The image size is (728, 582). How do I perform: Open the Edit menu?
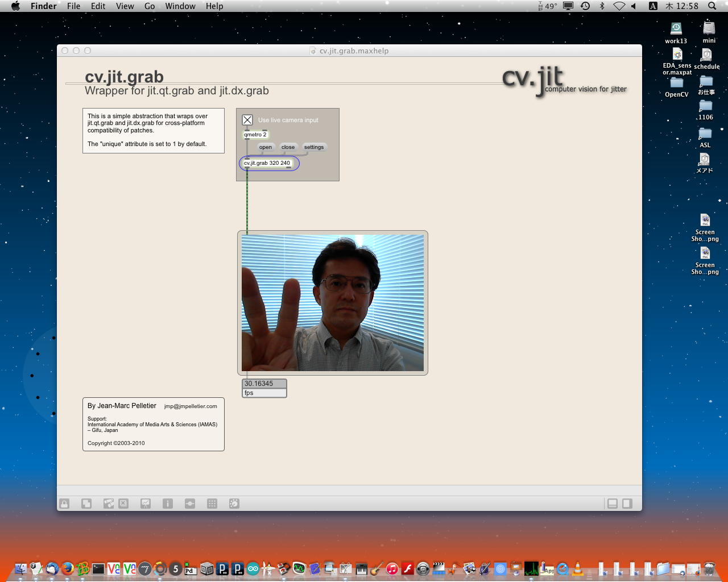click(98, 6)
